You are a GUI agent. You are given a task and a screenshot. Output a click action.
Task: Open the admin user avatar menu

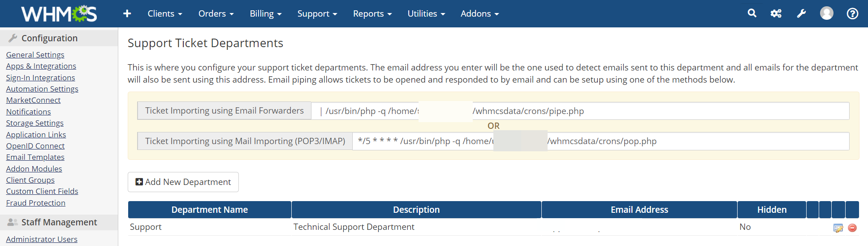click(x=826, y=13)
